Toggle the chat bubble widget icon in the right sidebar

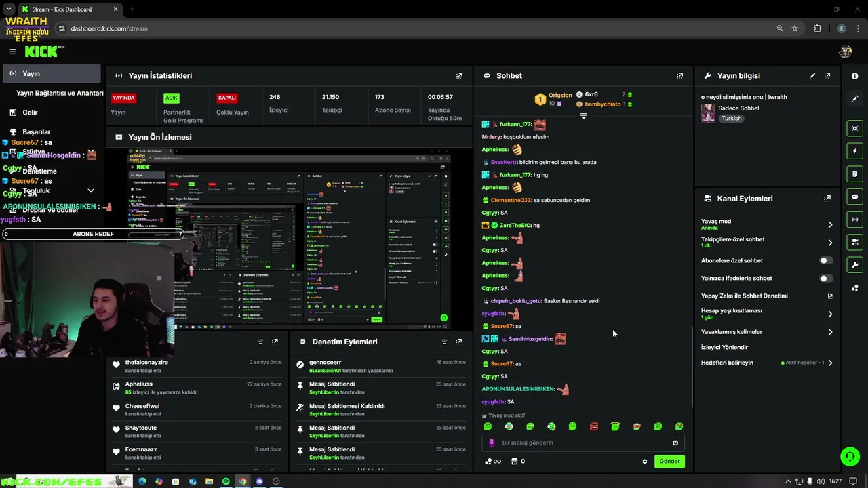(855, 197)
